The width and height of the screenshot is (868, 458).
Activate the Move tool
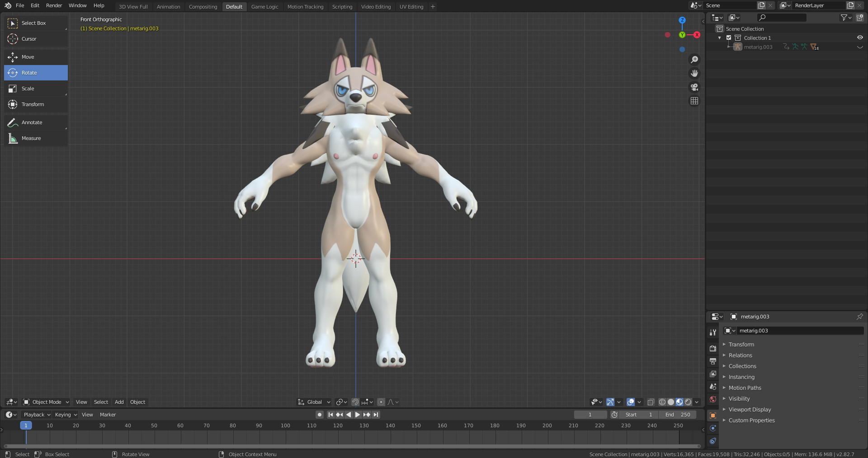coord(36,57)
